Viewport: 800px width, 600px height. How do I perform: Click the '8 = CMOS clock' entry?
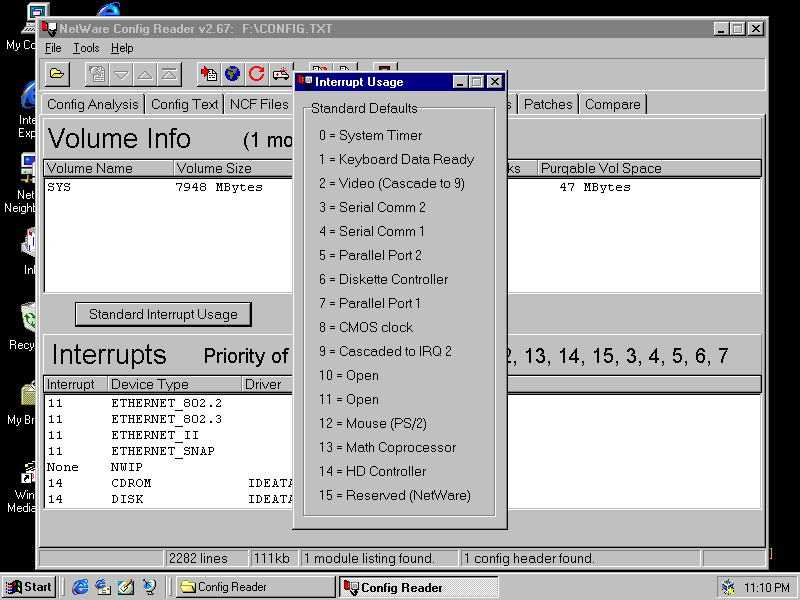(x=366, y=328)
